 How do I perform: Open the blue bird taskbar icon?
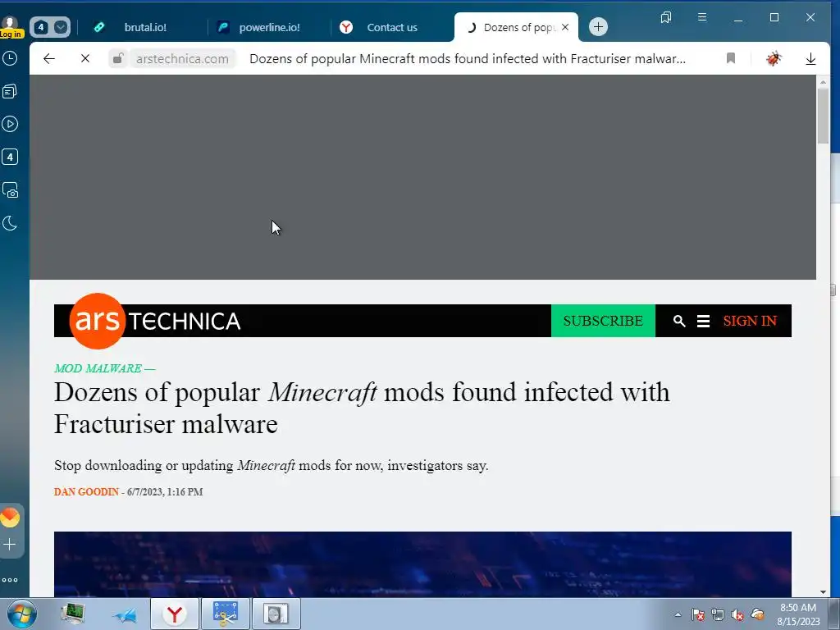point(125,615)
